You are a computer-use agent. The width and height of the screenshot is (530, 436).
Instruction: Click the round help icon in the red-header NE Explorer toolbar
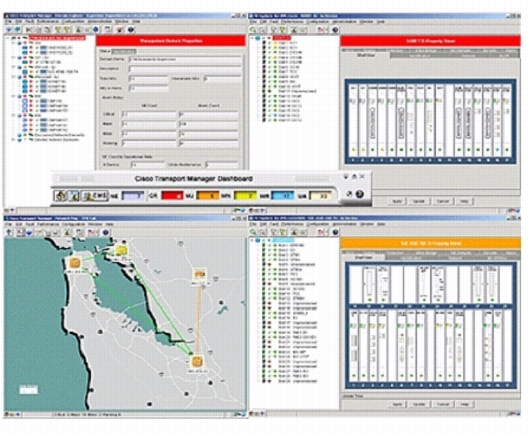(335, 30)
